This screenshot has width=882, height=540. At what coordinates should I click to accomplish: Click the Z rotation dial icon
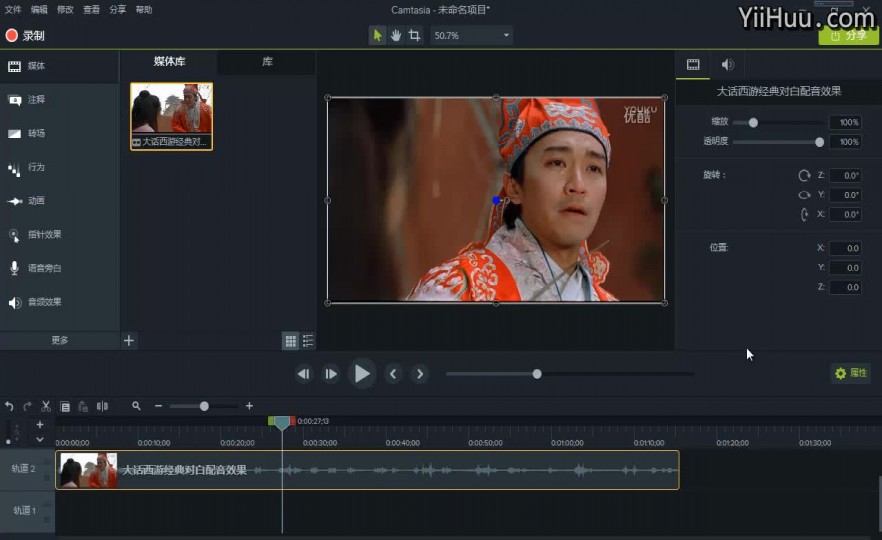click(804, 176)
